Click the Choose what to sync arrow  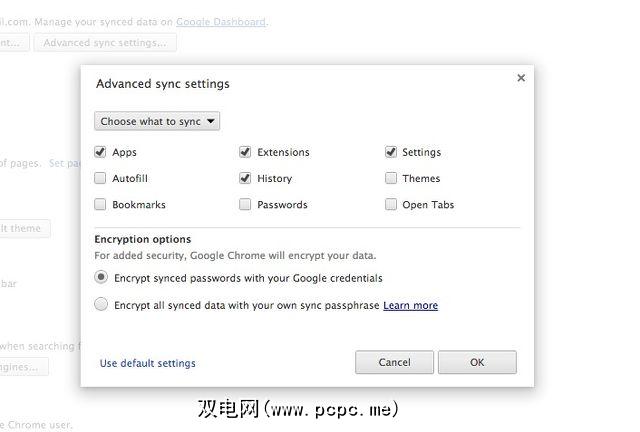pyautogui.click(x=211, y=122)
